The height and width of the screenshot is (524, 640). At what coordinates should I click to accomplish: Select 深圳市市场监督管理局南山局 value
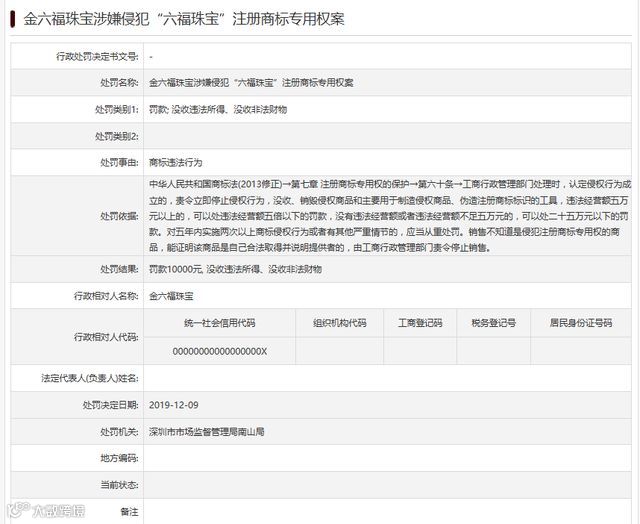[207, 431]
